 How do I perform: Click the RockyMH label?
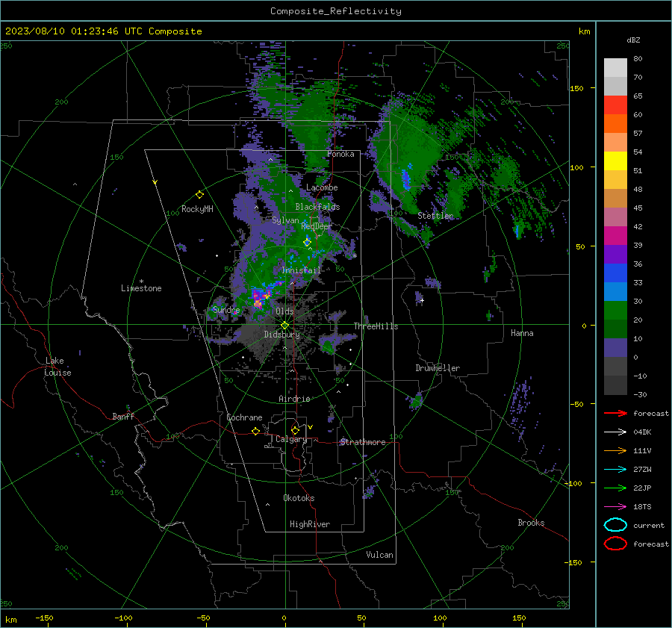197,209
